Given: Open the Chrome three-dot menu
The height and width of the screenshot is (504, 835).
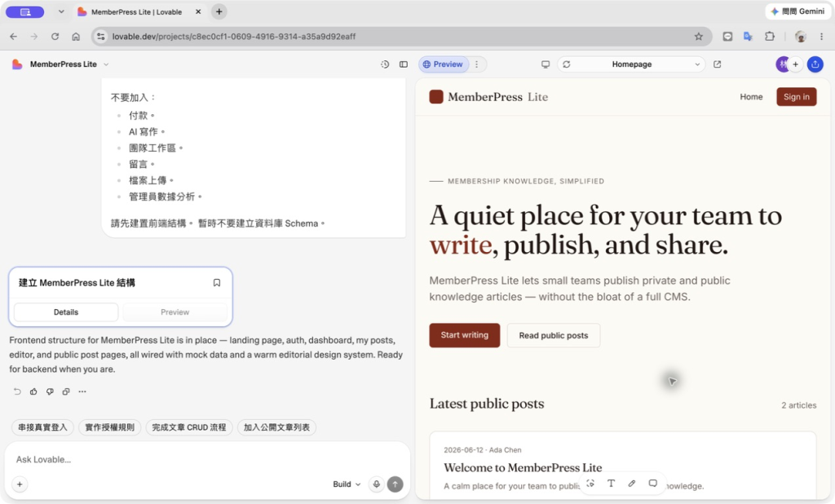Looking at the screenshot, I should 822,36.
